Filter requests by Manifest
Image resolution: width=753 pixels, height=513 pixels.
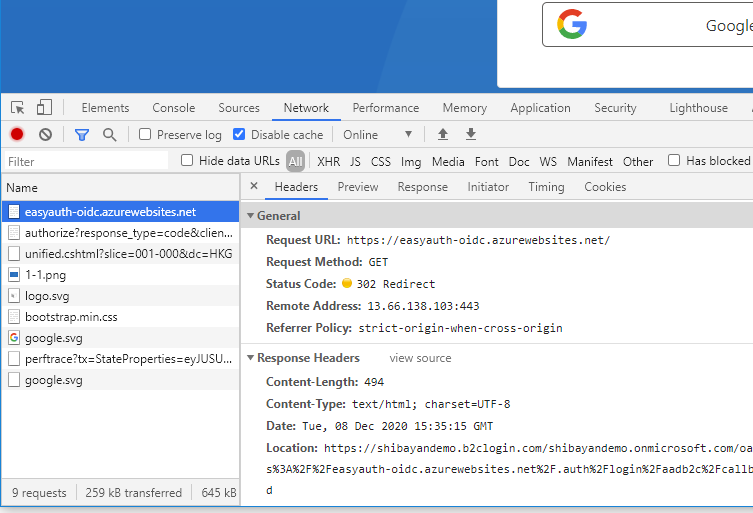tap(590, 161)
